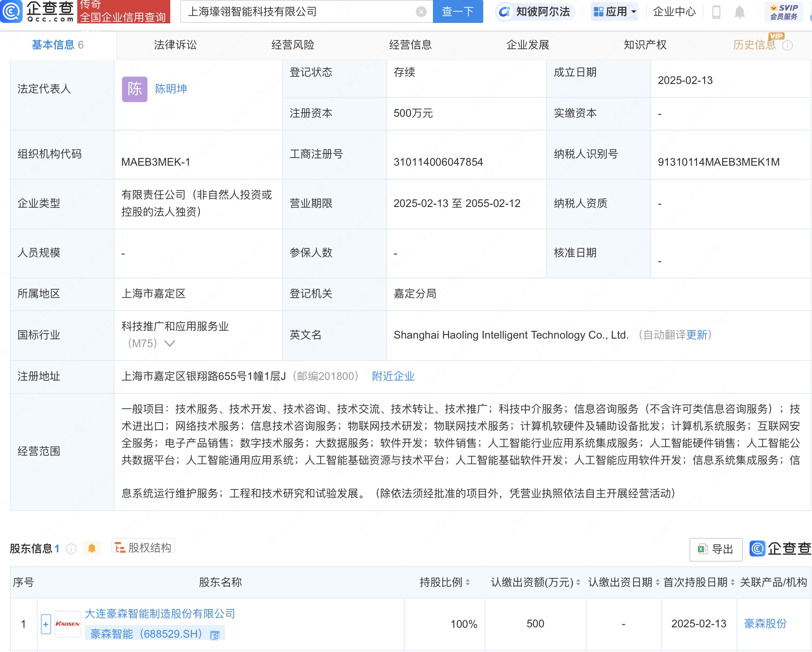Click the bell icon beside 股东信息
The height and width of the screenshot is (652, 812).
92,548
